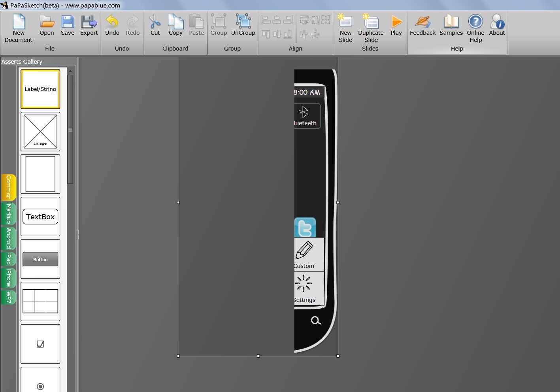Cut the selected object
560x392 pixels.
pos(155,25)
